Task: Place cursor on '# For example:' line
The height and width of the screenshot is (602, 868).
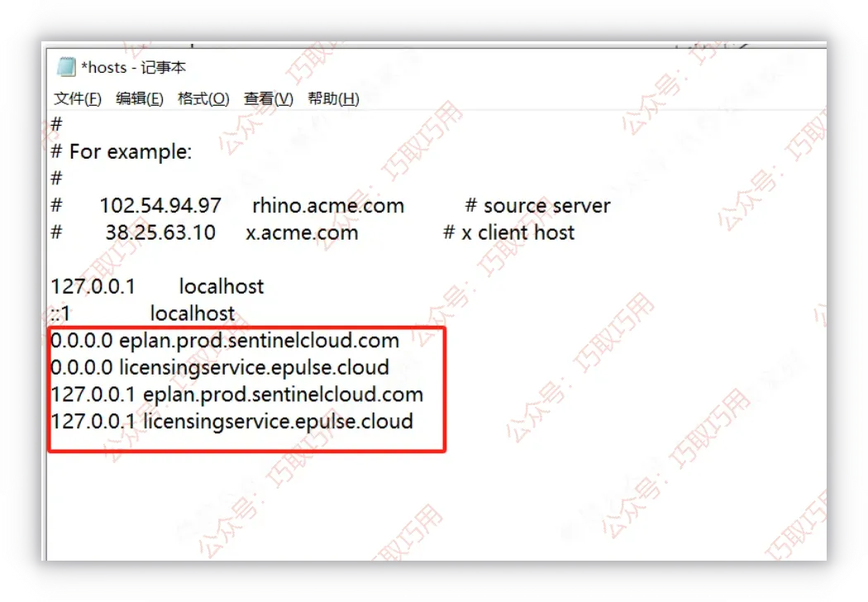Action: tap(122, 152)
